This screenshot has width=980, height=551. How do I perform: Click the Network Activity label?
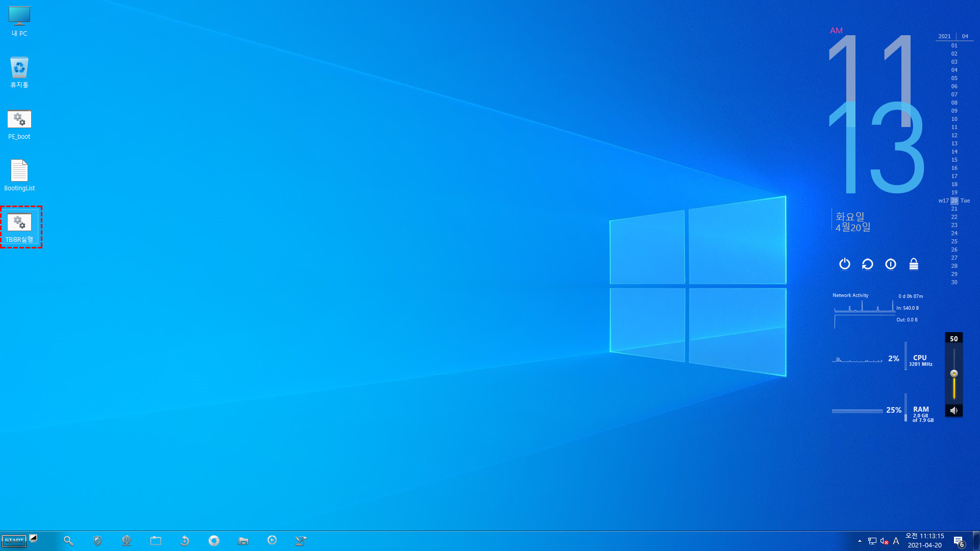850,295
